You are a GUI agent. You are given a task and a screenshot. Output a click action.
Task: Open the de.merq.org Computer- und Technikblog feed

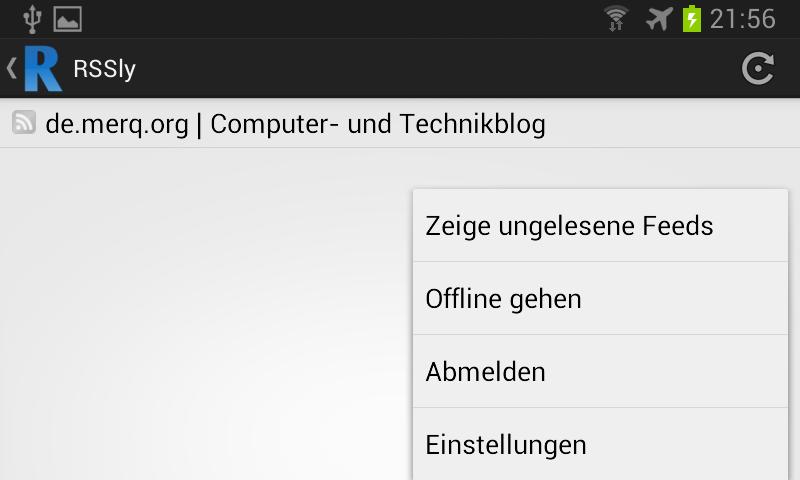[x=295, y=124]
